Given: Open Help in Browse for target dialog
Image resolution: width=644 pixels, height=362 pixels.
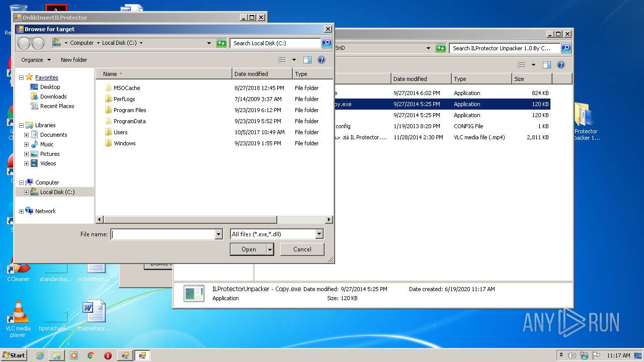Looking at the screenshot, I should click(x=321, y=60).
